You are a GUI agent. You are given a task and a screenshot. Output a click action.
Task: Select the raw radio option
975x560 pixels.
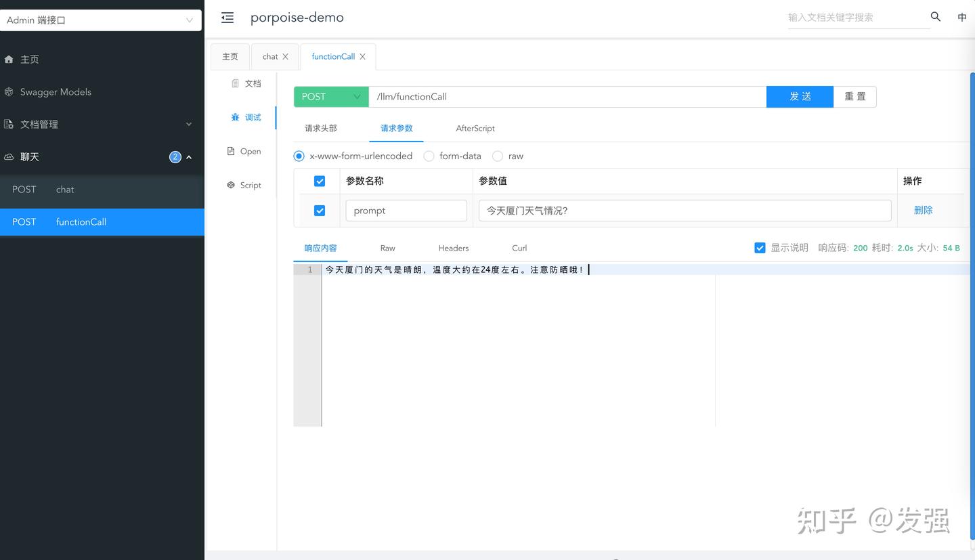pos(498,156)
